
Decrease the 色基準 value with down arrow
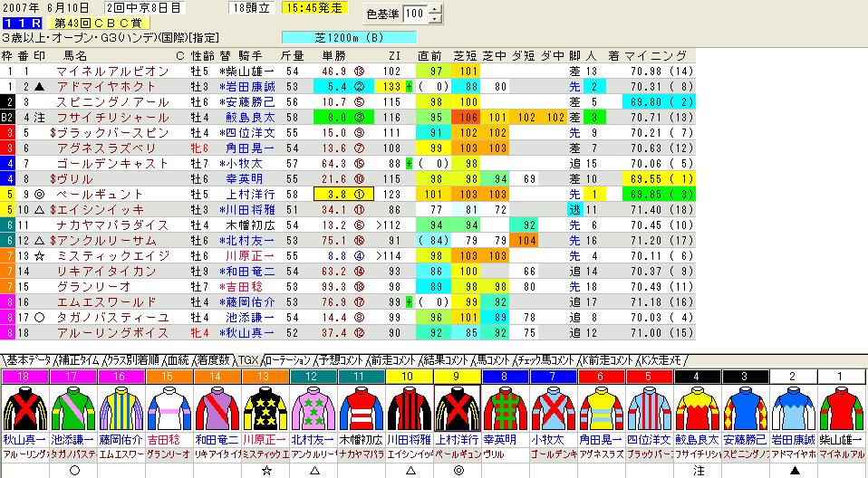click(435, 18)
